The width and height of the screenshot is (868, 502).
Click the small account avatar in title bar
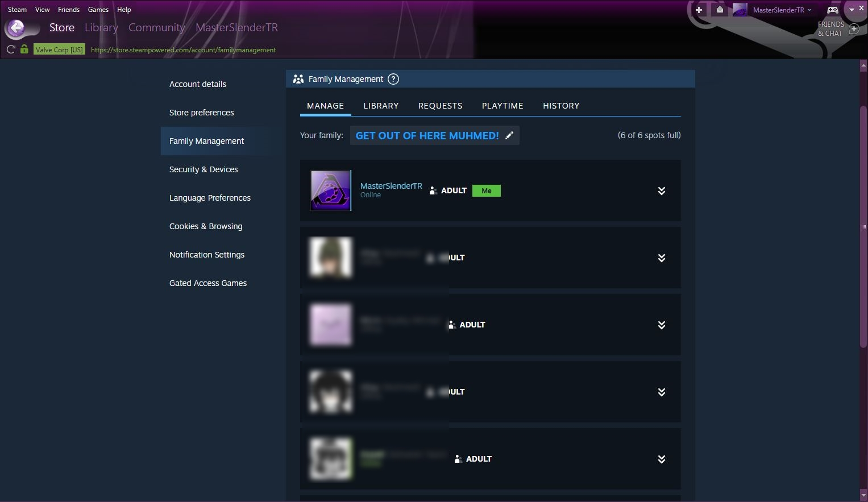[740, 10]
